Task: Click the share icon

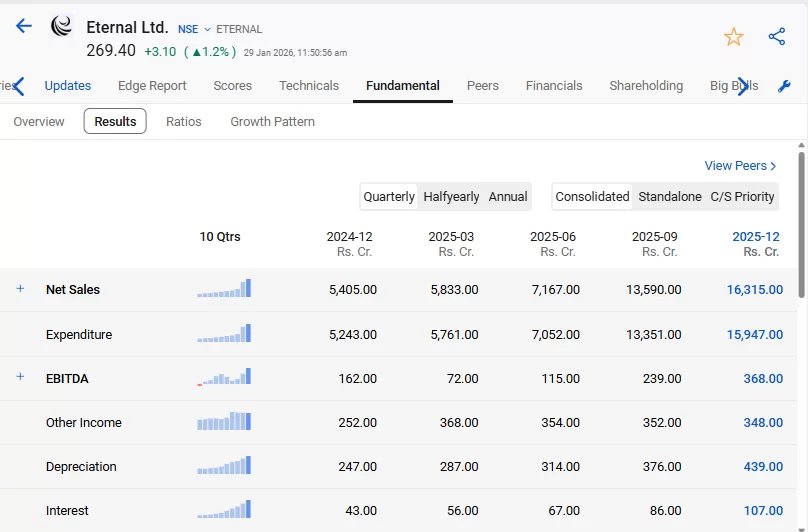Action: point(777,37)
